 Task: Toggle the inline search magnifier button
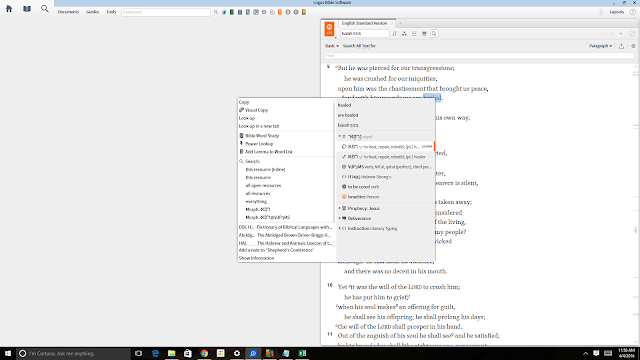click(x=434, y=34)
